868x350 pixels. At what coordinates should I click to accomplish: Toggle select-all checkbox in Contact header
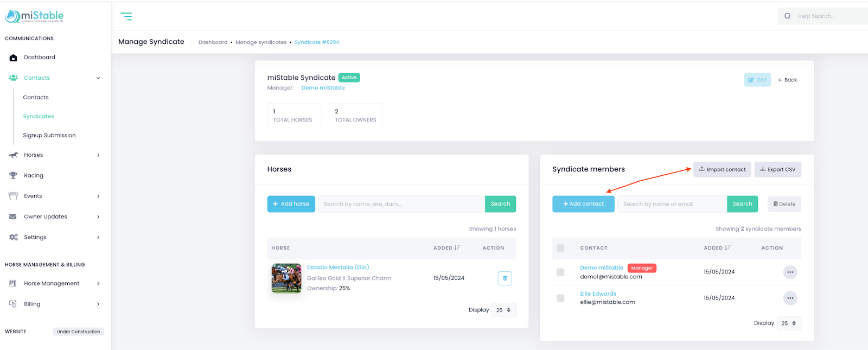coord(560,248)
